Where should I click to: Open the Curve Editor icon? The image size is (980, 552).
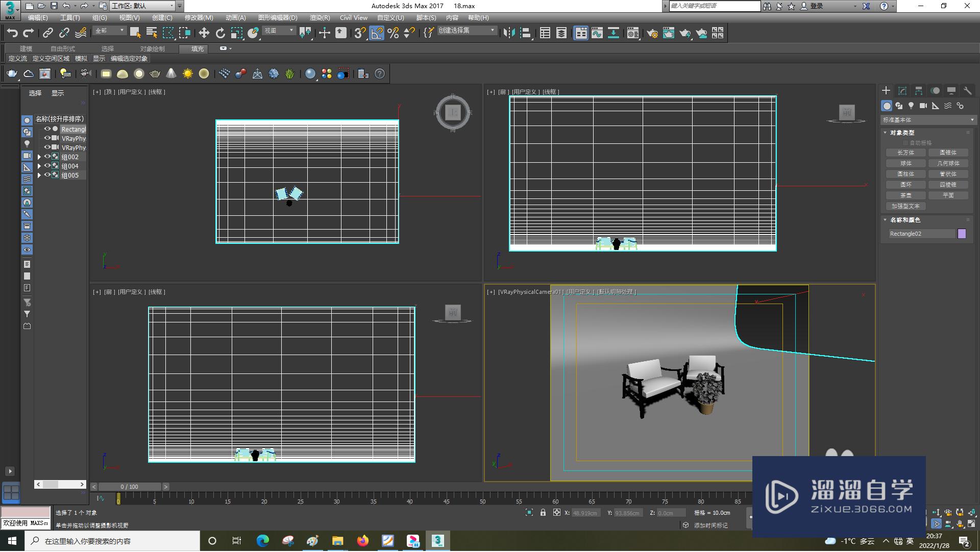597,33
